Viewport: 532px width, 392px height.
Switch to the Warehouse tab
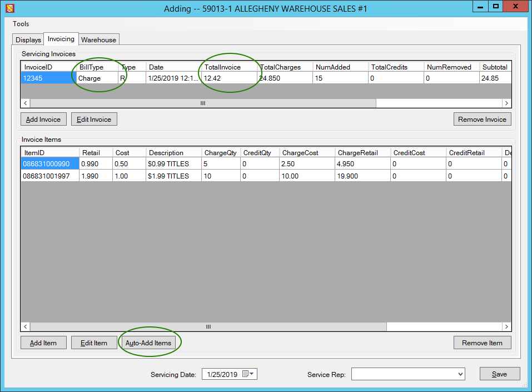(x=99, y=39)
